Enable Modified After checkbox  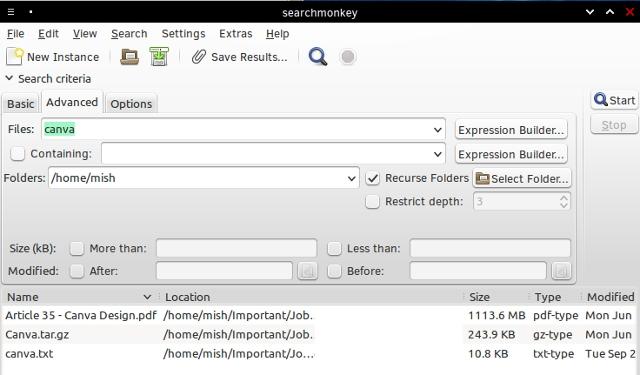click(77, 271)
